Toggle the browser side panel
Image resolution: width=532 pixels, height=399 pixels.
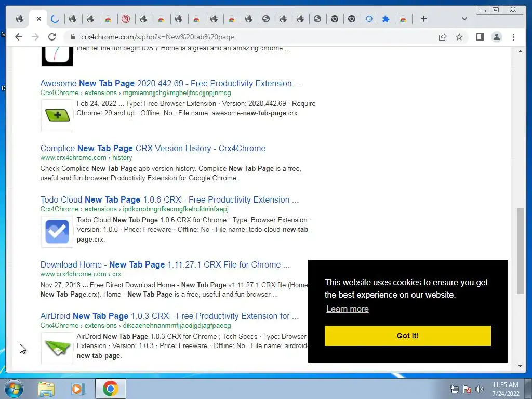(480, 37)
